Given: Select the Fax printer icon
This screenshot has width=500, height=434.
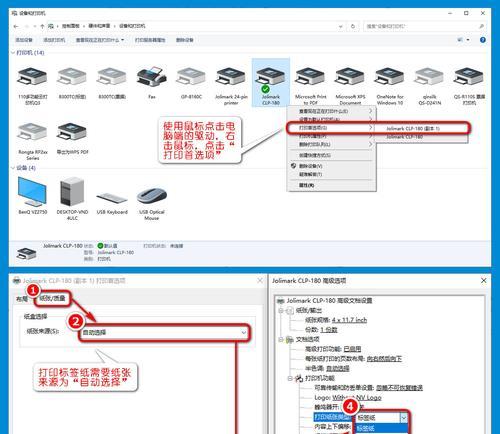Looking at the screenshot, I should pyautogui.click(x=152, y=77).
